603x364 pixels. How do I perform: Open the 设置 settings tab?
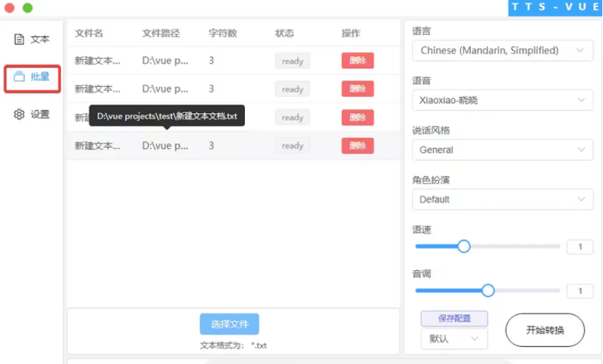33,115
